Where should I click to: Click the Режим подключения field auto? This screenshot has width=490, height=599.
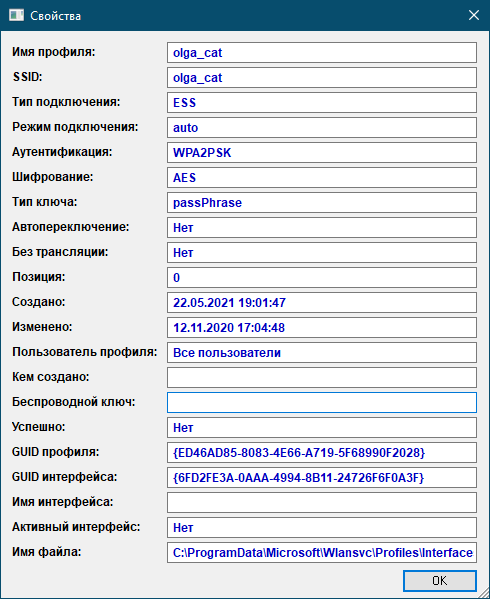(x=322, y=128)
